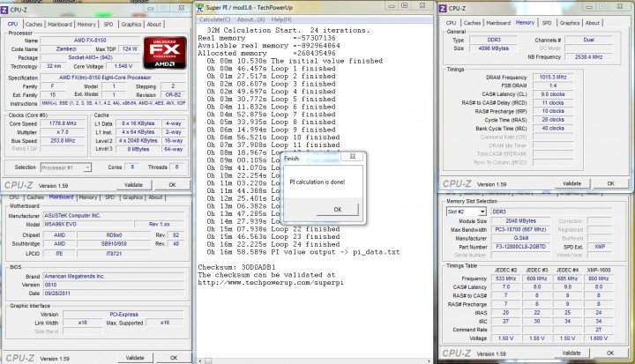
Task: Click Validate in top-right Memory CPU-Z window
Action: pos(571,183)
